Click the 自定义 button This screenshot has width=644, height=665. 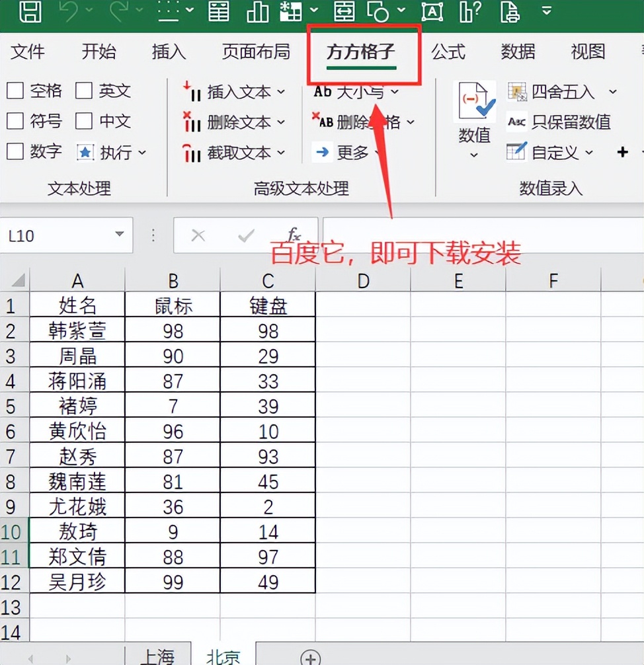click(554, 153)
